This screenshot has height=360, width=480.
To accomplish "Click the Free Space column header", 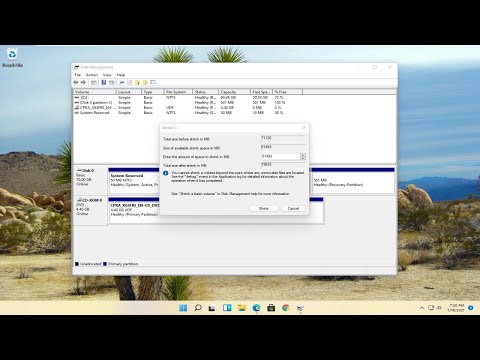I will (261, 92).
